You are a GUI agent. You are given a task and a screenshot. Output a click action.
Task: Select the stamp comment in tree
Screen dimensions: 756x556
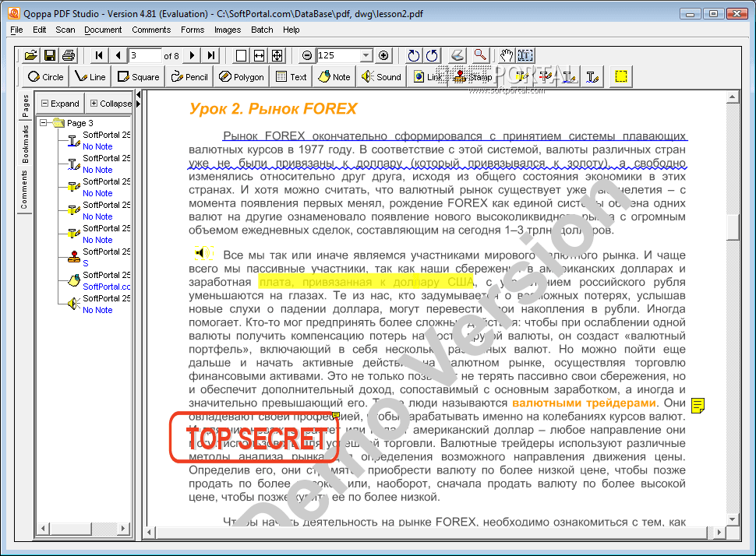[x=99, y=257]
